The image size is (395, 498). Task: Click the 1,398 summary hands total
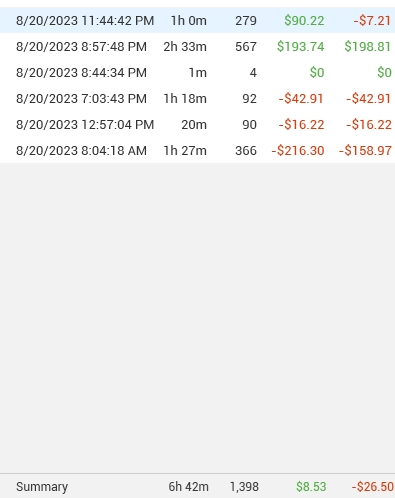point(244,487)
